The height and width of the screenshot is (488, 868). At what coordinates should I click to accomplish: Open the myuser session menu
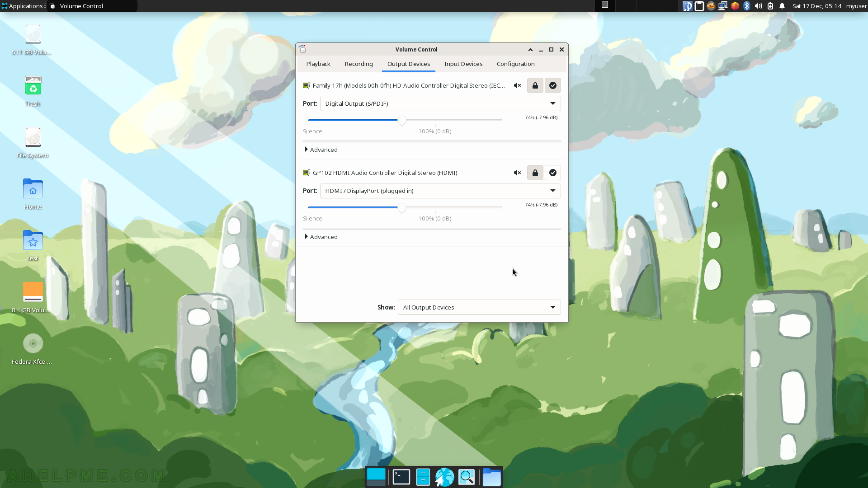coord(856,6)
